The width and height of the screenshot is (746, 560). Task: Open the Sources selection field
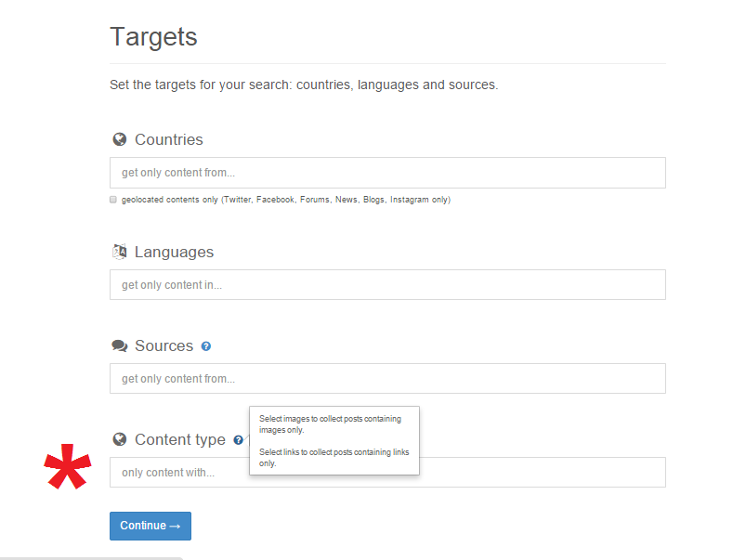tap(387, 379)
